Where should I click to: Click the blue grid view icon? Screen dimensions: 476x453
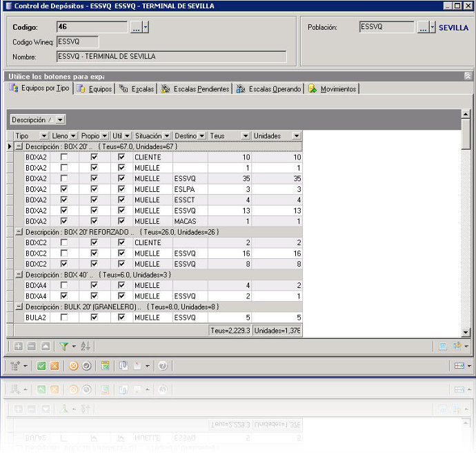443,346
